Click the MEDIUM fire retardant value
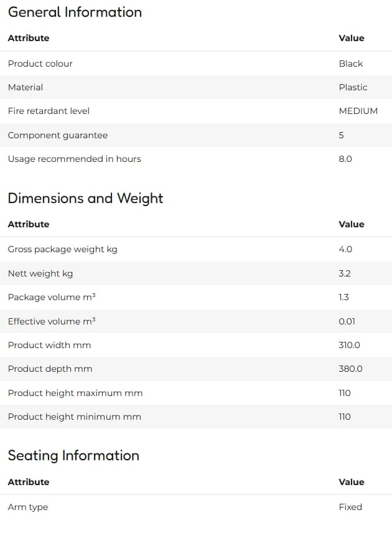Image resolution: width=392 pixels, height=543 pixels. point(358,111)
